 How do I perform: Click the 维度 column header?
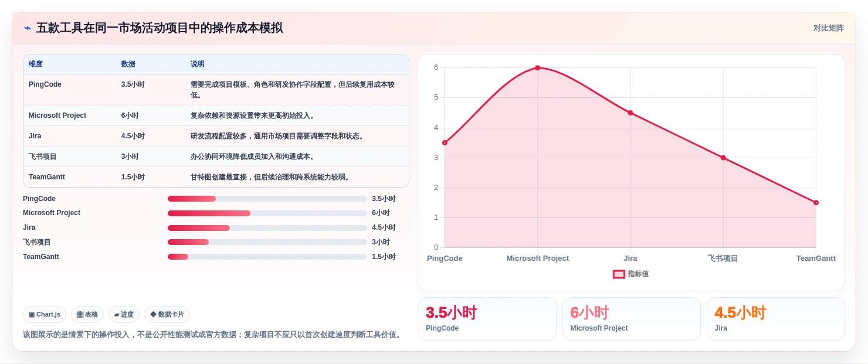tap(36, 64)
